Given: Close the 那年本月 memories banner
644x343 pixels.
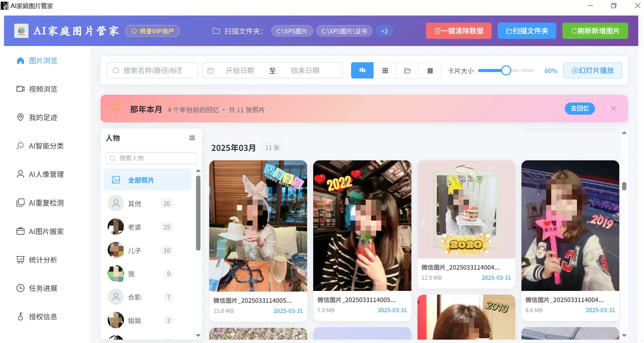Looking at the screenshot, I should (x=613, y=109).
